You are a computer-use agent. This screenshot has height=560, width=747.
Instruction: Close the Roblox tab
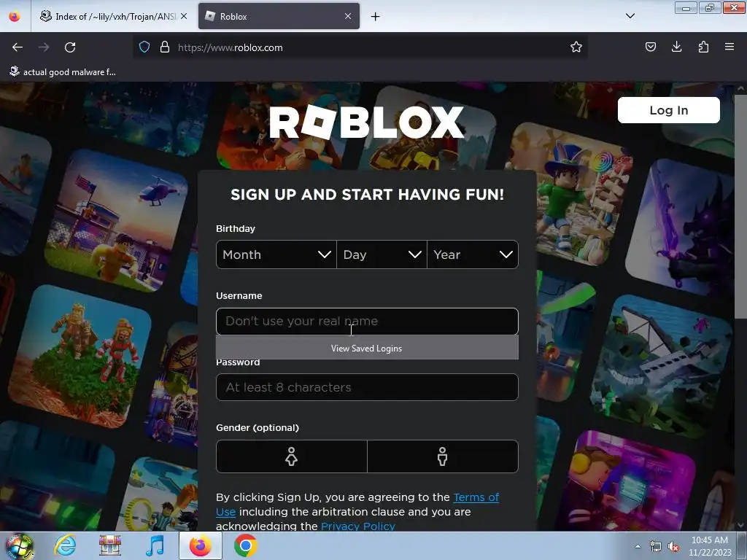[x=348, y=16]
